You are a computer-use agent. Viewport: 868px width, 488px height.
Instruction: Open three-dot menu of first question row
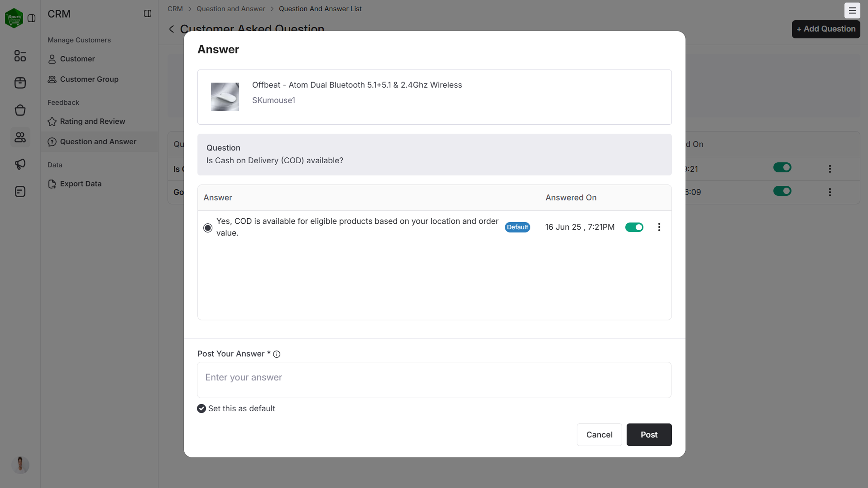coord(830,169)
